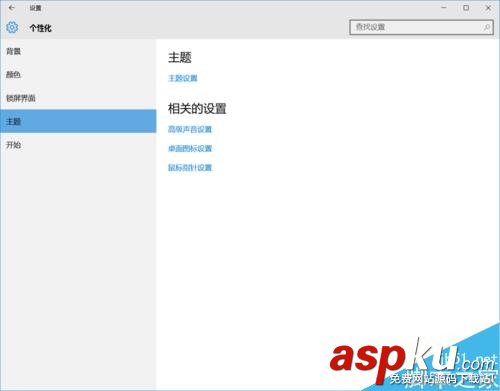Open the 桌面图标设置 link

pyautogui.click(x=190, y=148)
